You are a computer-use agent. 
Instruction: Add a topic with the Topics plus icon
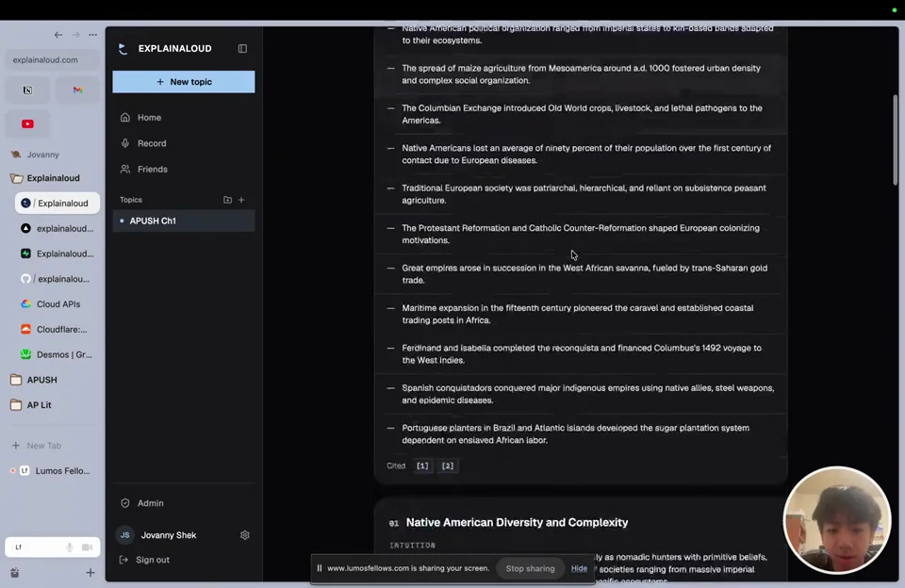pos(241,200)
